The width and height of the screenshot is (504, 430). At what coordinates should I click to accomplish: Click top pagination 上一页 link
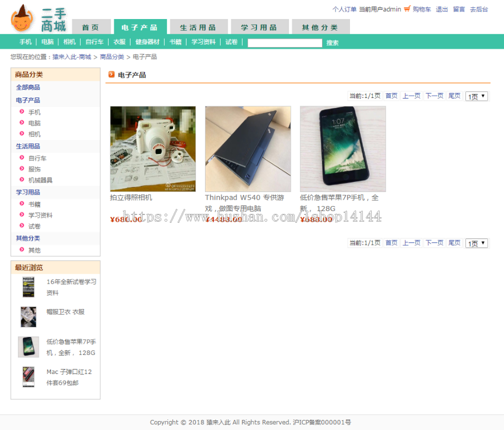coord(412,96)
